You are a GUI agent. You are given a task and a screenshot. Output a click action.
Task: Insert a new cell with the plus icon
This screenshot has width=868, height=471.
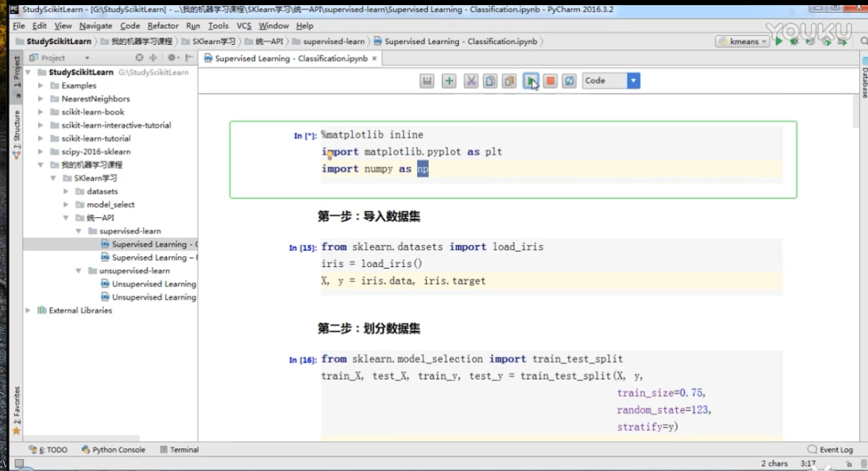click(x=449, y=81)
